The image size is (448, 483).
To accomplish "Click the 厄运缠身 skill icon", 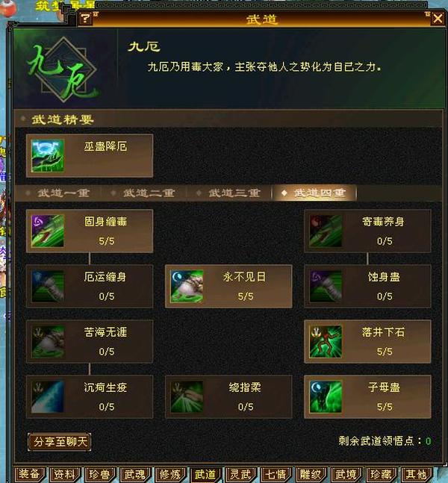I will pyautogui.click(x=48, y=286).
